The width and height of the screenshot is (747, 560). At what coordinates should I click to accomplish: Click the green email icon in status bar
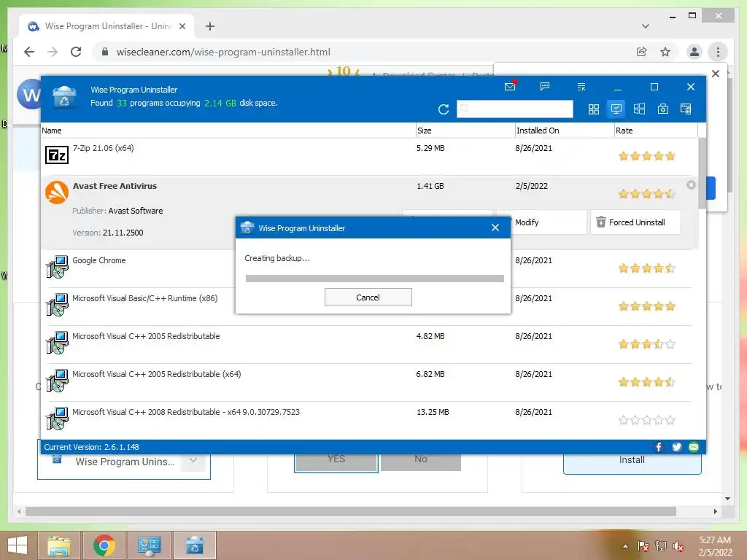pos(694,447)
